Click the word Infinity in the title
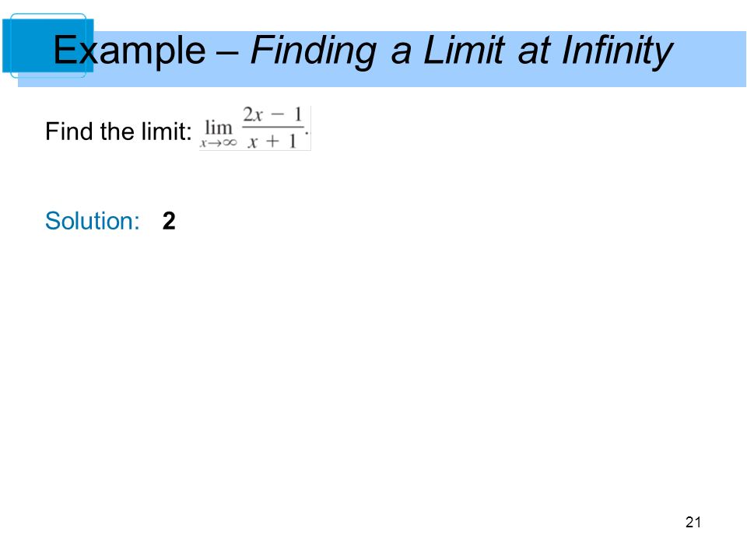 pyautogui.click(x=617, y=51)
